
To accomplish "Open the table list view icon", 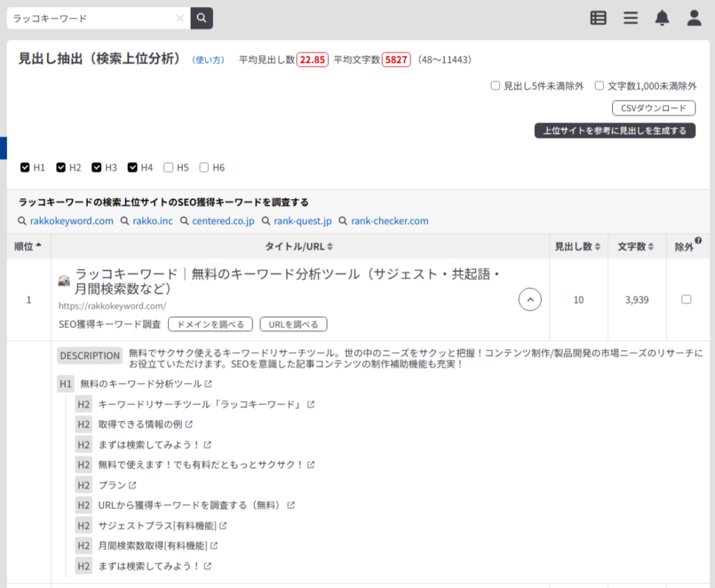I will [x=598, y=18].
